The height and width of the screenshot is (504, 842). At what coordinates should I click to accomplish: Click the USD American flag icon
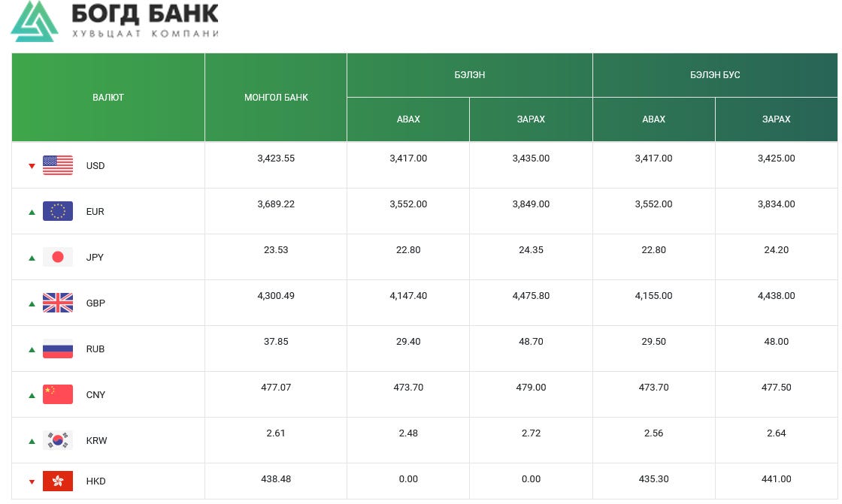[58, 165]
